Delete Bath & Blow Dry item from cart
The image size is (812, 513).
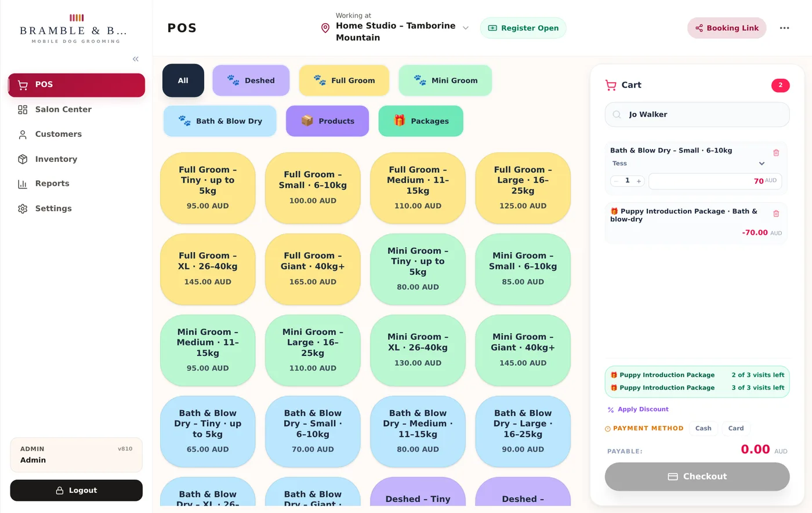click(x=776, y=153)
